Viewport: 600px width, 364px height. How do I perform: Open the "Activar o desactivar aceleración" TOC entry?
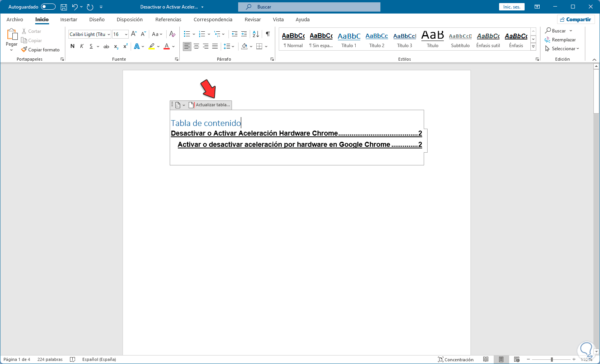pyautogui.click(x=300, y=145)
